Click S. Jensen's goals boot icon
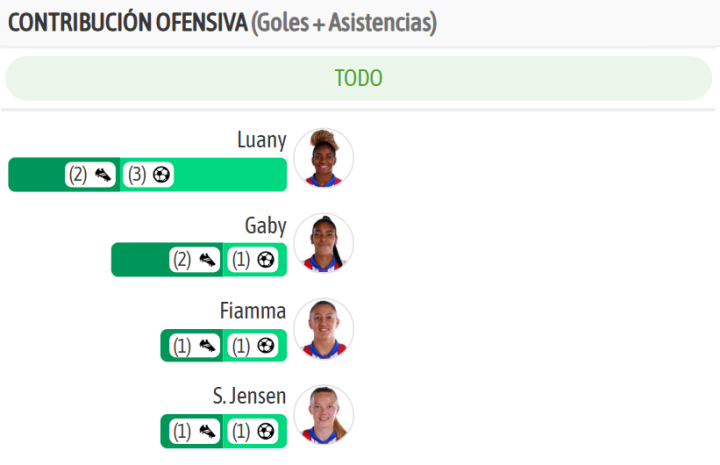The image size is (720, 465). pos(208,432)
